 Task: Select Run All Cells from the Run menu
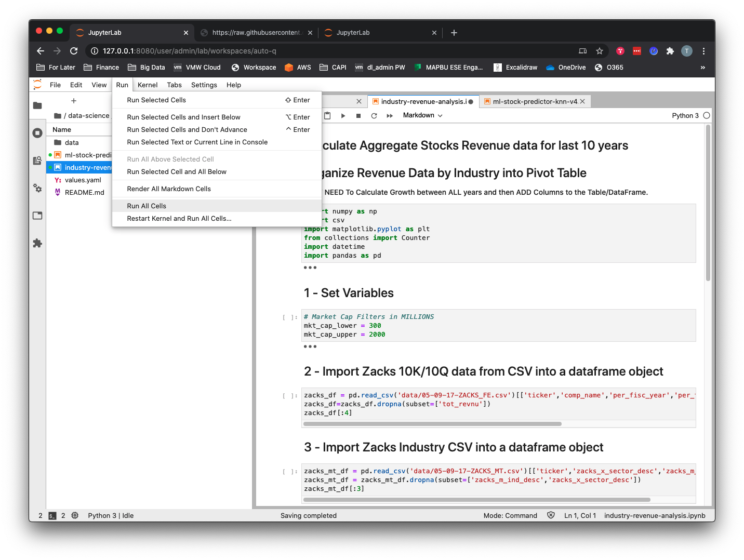(147, 206)
